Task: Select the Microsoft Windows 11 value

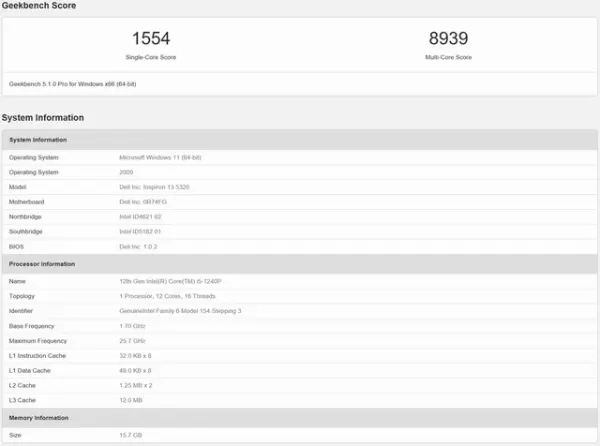Action: (167, 157)
